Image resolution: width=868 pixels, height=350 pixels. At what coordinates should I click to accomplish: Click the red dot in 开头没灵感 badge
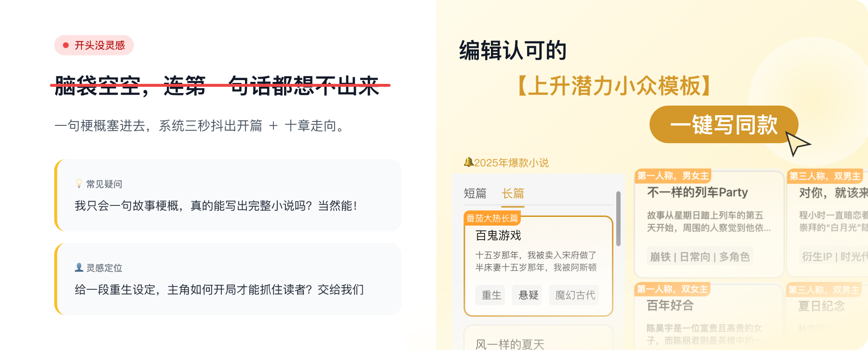point(66,45)
